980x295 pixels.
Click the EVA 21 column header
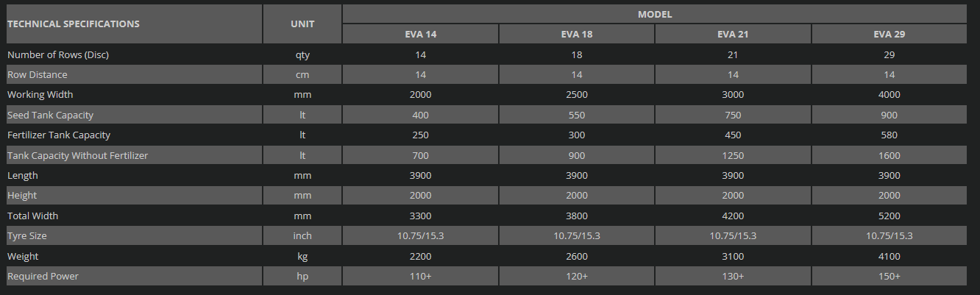[x=733, y=35]
